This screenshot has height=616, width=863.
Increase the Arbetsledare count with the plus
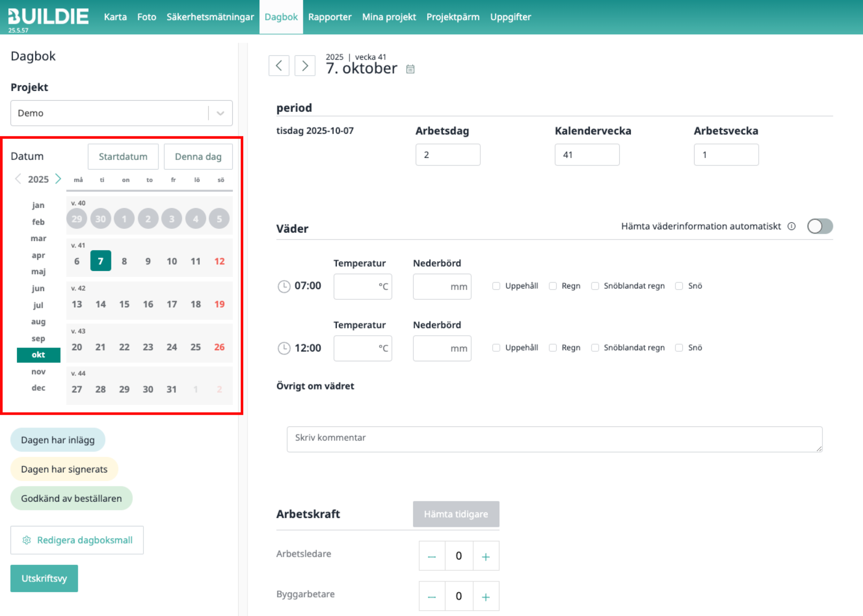tap(485, 557)
